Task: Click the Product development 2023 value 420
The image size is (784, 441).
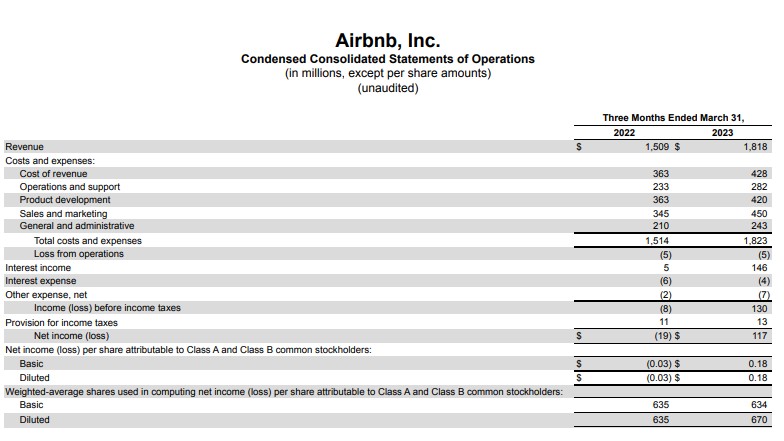Action: pyautogui.click(x=758, y=200)
